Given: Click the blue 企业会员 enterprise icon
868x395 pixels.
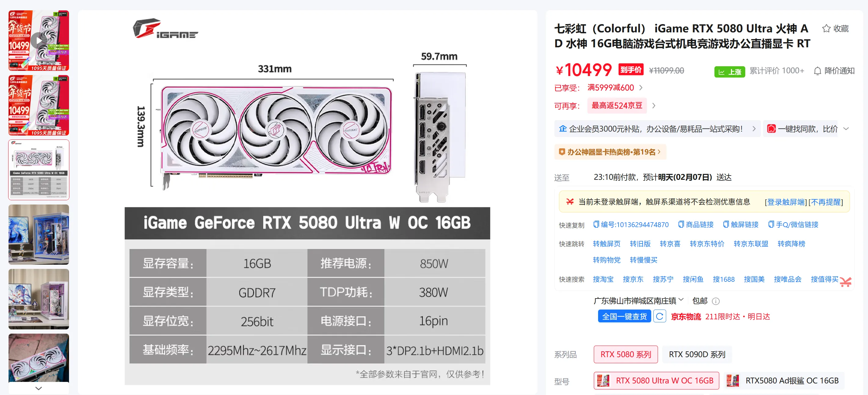Looking at the screenshot, I should point(562,129).
